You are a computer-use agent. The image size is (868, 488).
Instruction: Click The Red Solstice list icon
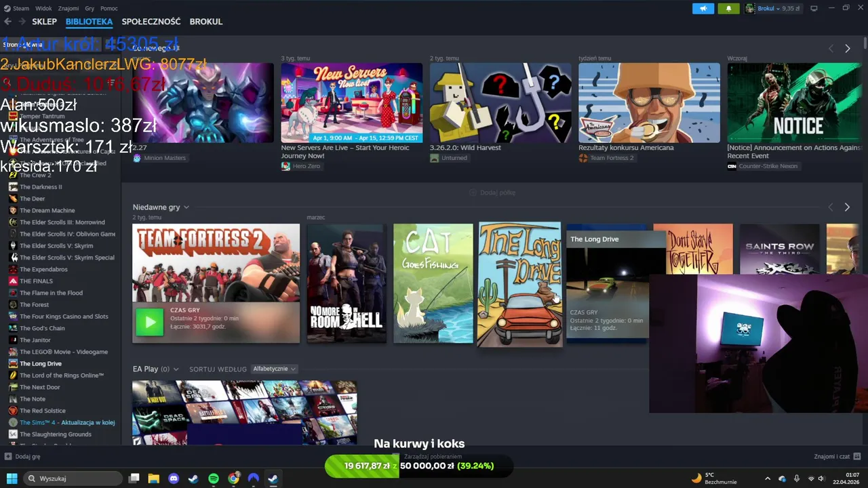pyautogui.click(x=13, y=411)
